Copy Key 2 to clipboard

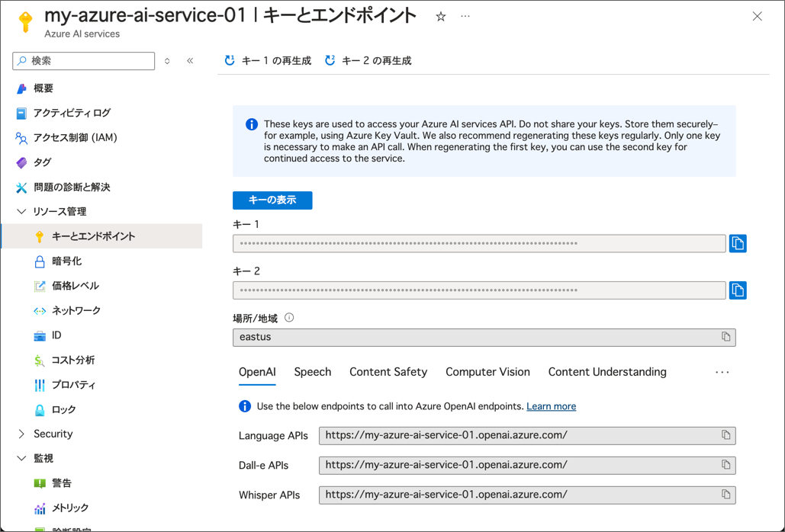[738, 290]
